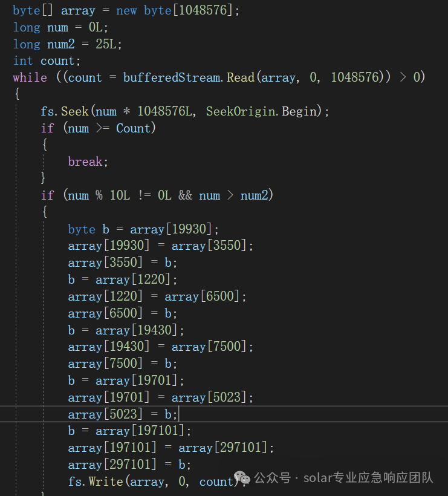Viewport: 448px width, 496px height.
Task: Click the 'array[1220] = array[6500];' line
Action: tap(157, 296)
